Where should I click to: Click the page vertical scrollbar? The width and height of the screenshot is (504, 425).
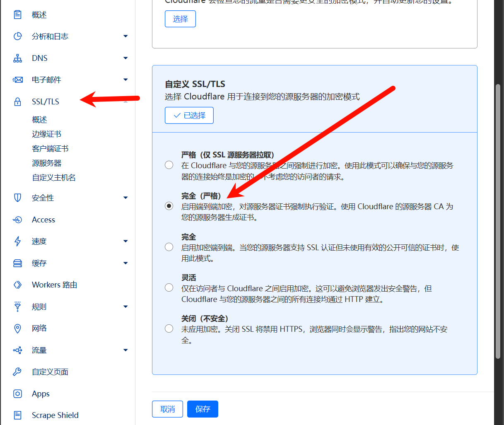click(498, 222)
